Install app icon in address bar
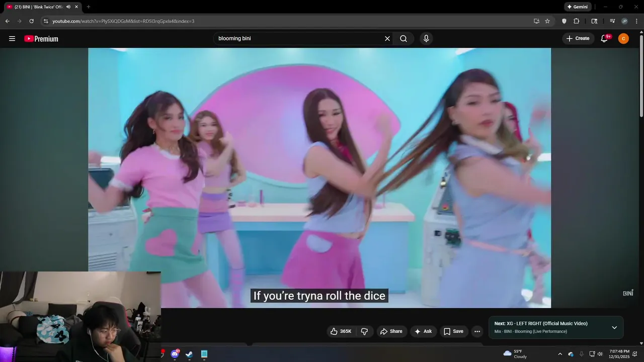The image size is (644, 362). 536,21
